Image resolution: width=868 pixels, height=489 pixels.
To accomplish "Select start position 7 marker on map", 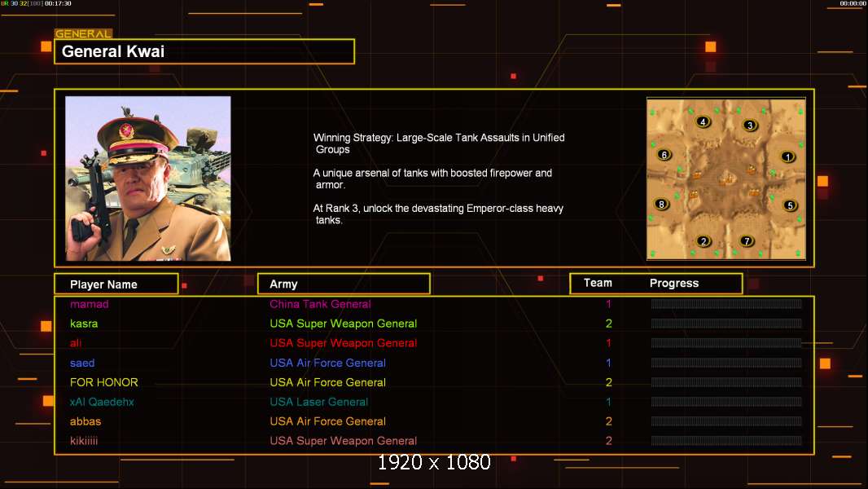I will point(747,240).
